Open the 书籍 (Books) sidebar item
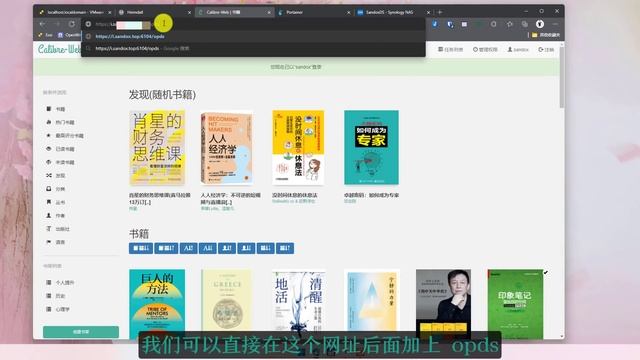The height and width of the screenshot is (360, 640). coord(56,109)
